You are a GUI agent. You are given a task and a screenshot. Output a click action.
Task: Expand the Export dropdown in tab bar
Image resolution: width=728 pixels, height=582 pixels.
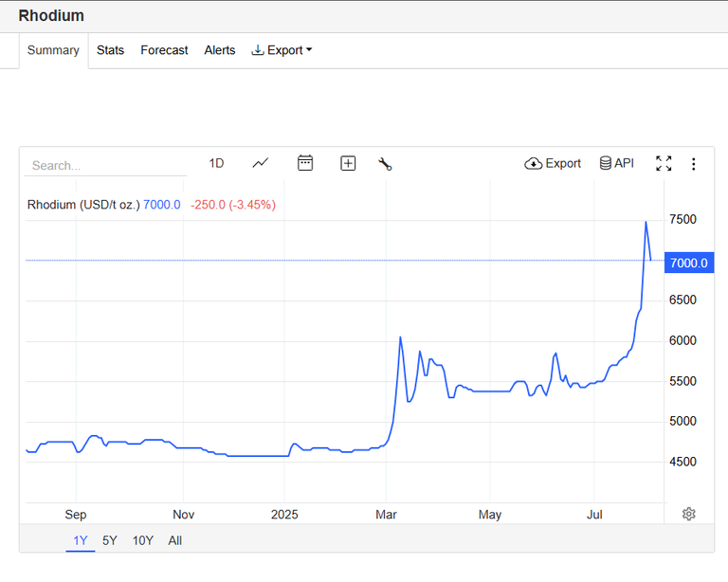[282, 50]
